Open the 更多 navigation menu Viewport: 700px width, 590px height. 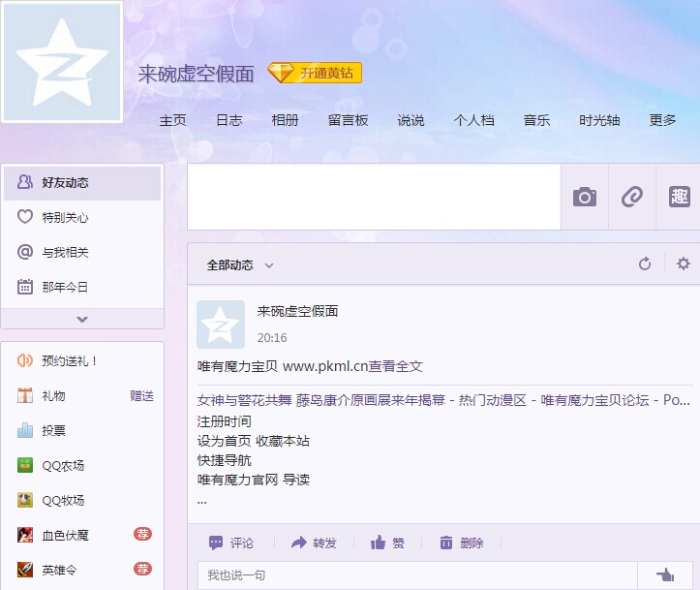click(663, 121)
